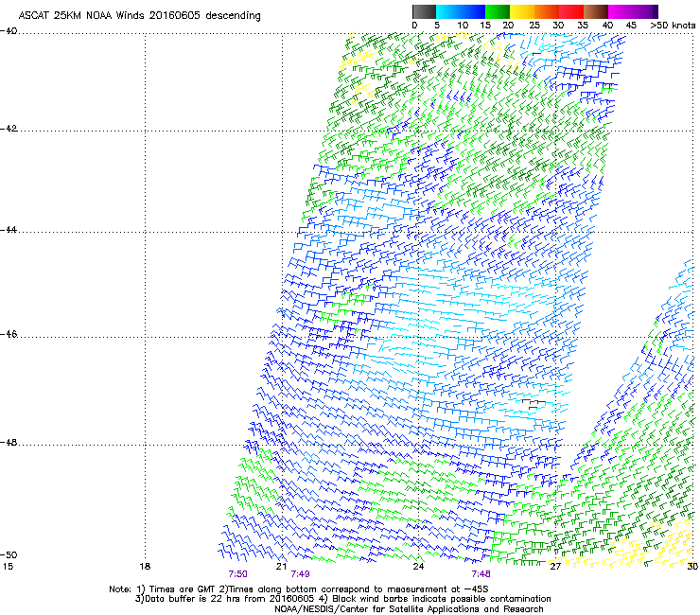Click latitude axis label '-40'
This screenshot has height=615, width=700.
point(9,31)
